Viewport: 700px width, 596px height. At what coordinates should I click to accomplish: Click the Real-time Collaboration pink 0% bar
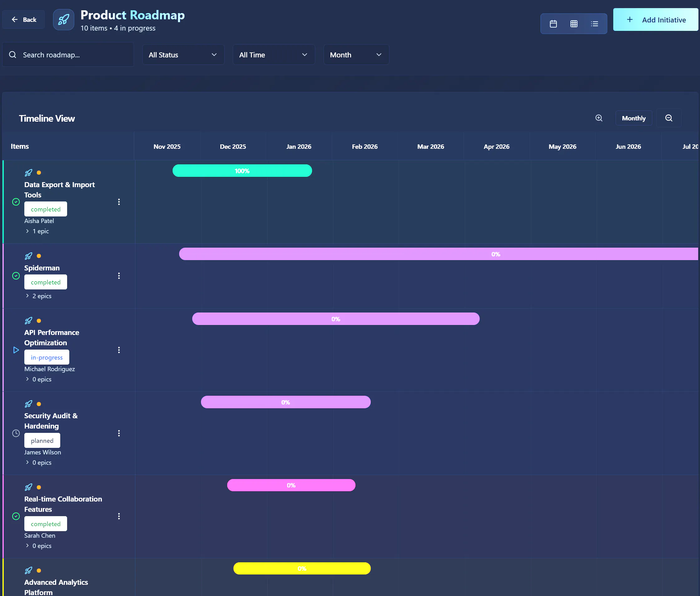(291, 485)
